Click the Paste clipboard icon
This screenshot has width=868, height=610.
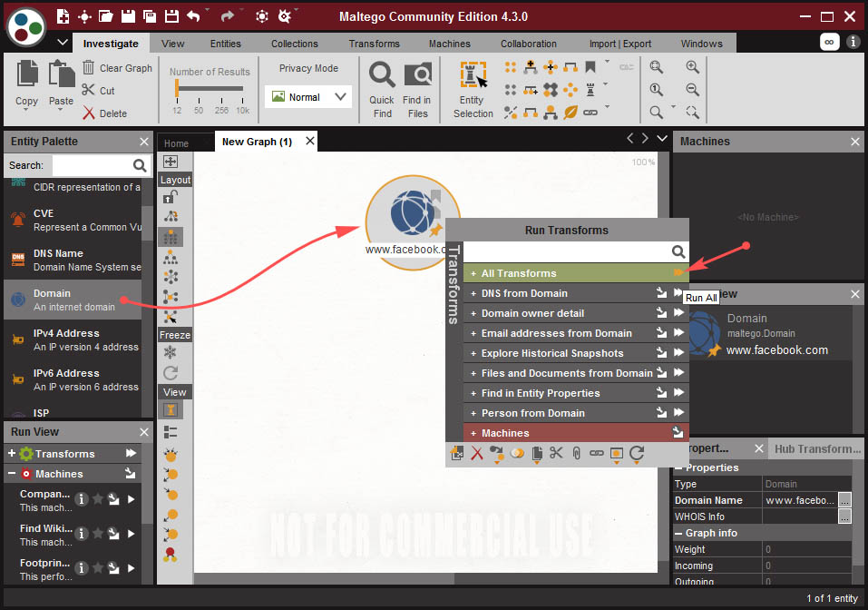[61, 74]
